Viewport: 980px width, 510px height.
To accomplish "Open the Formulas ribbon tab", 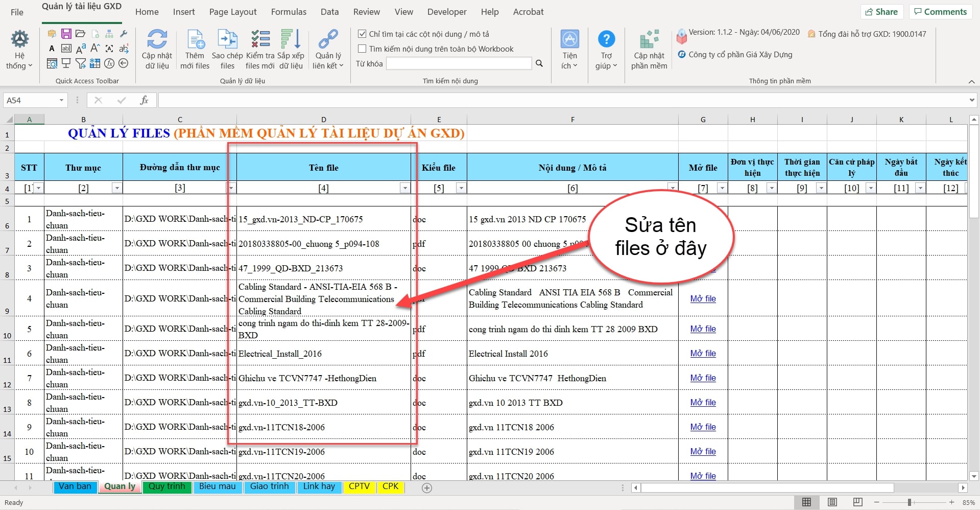I will pyautogui.click(x=289, y=12).
